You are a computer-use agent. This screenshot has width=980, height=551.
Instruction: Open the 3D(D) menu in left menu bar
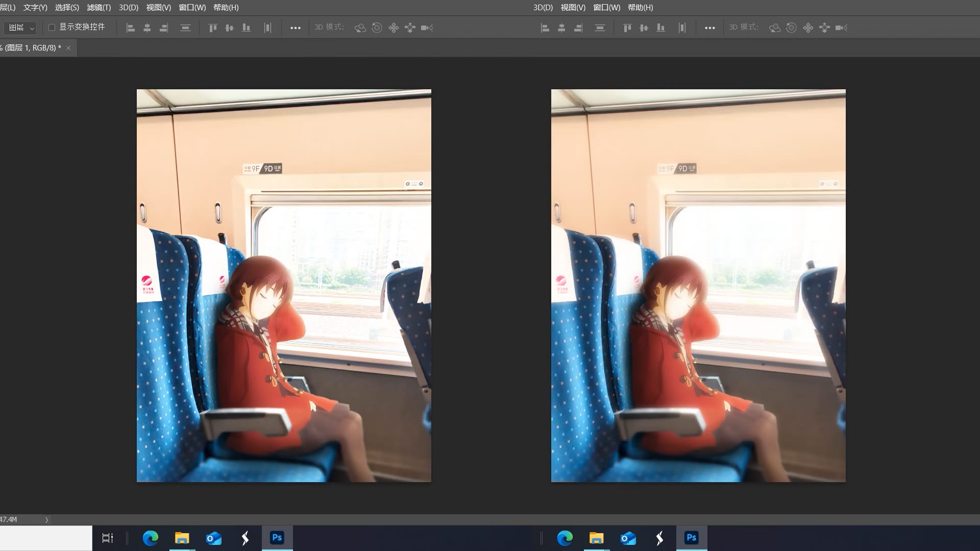(x=129, y=8)
